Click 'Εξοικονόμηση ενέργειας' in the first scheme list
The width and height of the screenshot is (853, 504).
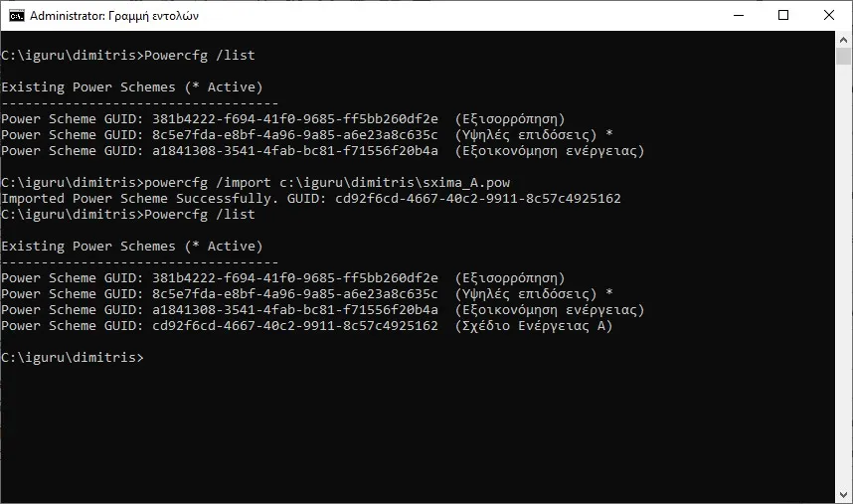pos(550,151)
